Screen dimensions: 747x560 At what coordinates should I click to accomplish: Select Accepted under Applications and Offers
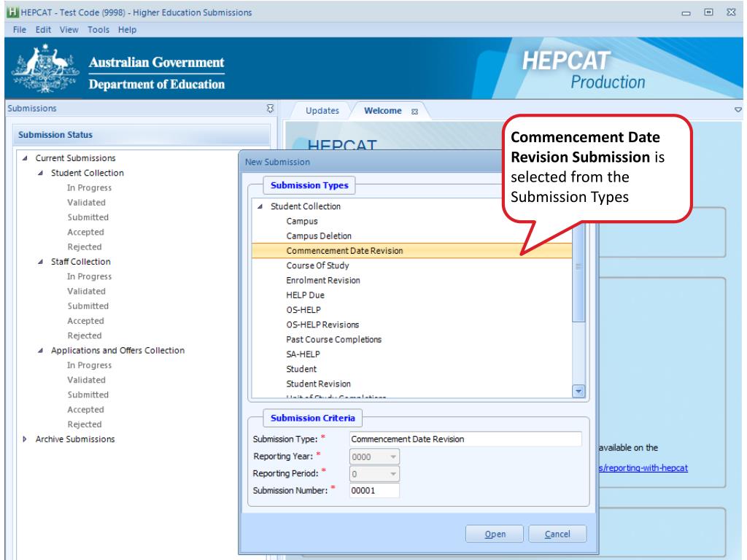point(86,410)
